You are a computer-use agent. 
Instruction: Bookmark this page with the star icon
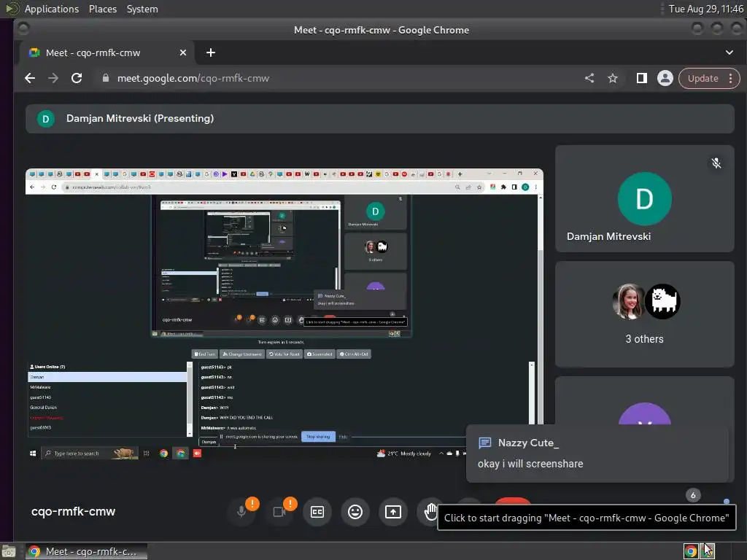613,78
